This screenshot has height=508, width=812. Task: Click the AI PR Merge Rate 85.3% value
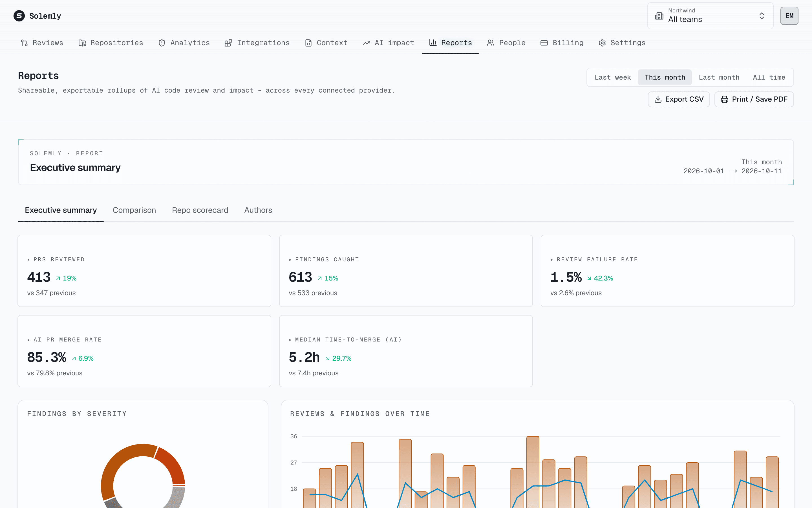[47, 358]
